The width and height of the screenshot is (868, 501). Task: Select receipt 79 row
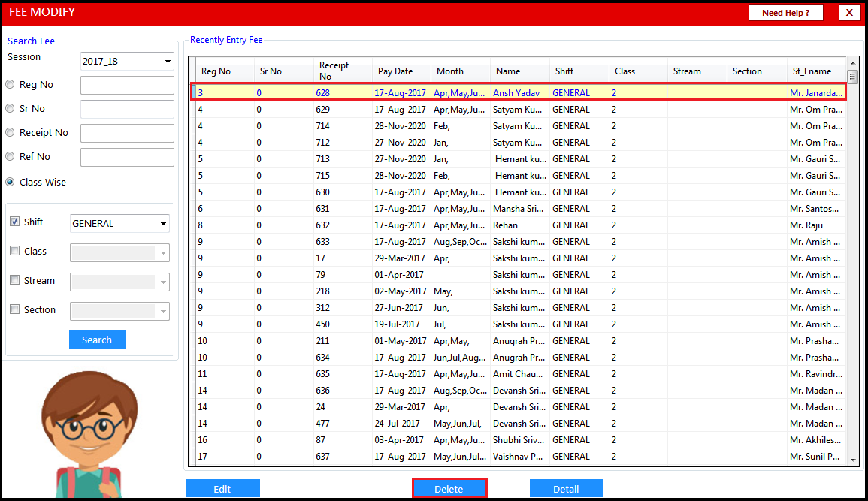point(519,275)
